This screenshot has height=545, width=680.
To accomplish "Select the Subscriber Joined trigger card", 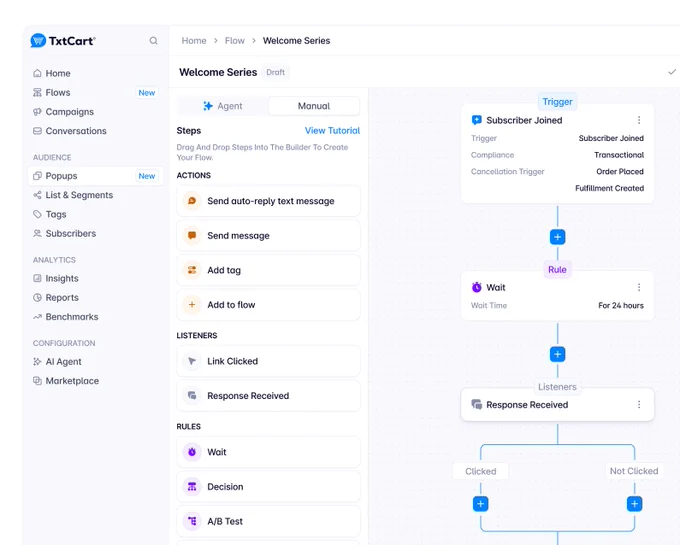I will point(557,153).
